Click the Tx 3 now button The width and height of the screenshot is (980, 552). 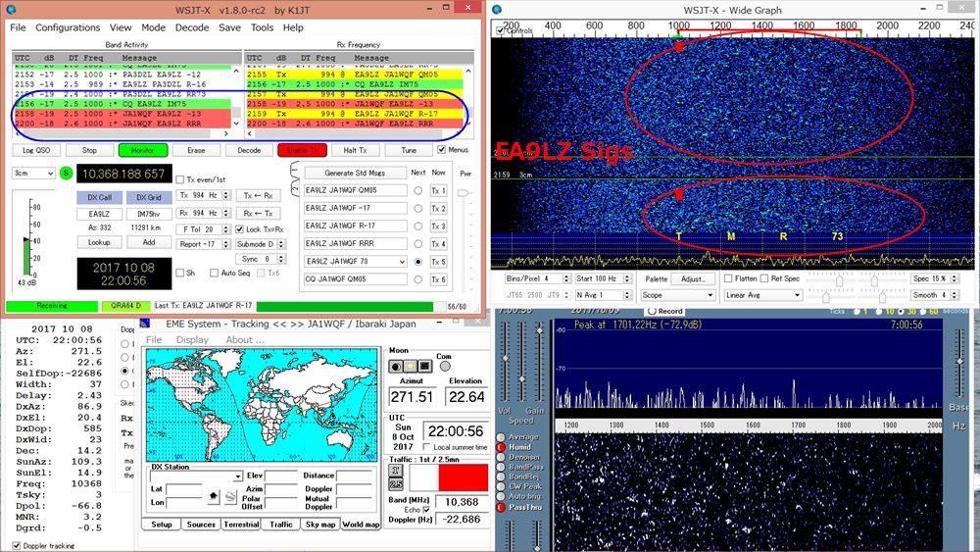click(438, 226)
